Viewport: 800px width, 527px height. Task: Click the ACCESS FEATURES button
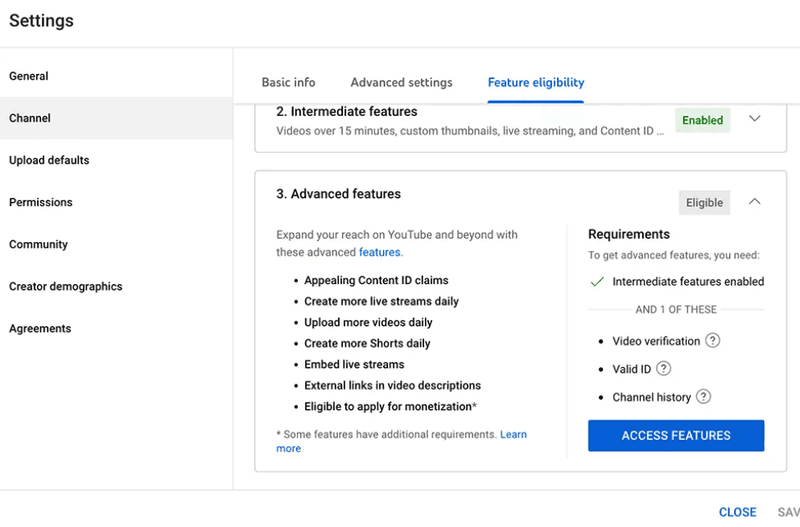point(676,435)
